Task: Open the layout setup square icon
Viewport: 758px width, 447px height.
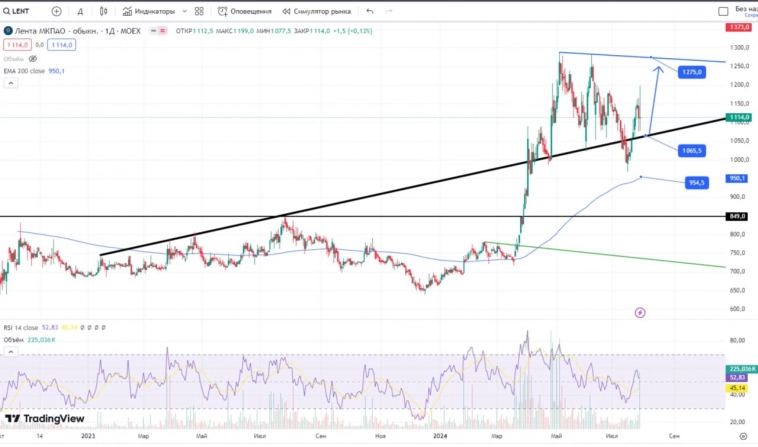Action: tap(723, 11)
